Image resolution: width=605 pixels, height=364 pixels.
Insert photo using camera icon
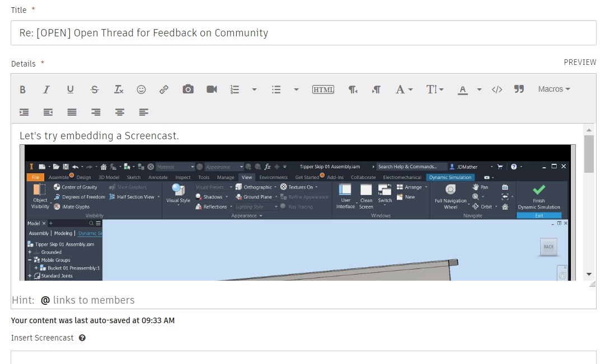pyautogui.click(x=188, y=89)
